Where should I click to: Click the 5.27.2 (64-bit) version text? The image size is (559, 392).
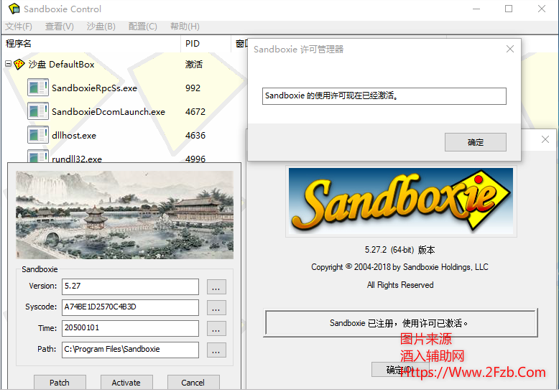pyautogui.click(x=399, y=250)
